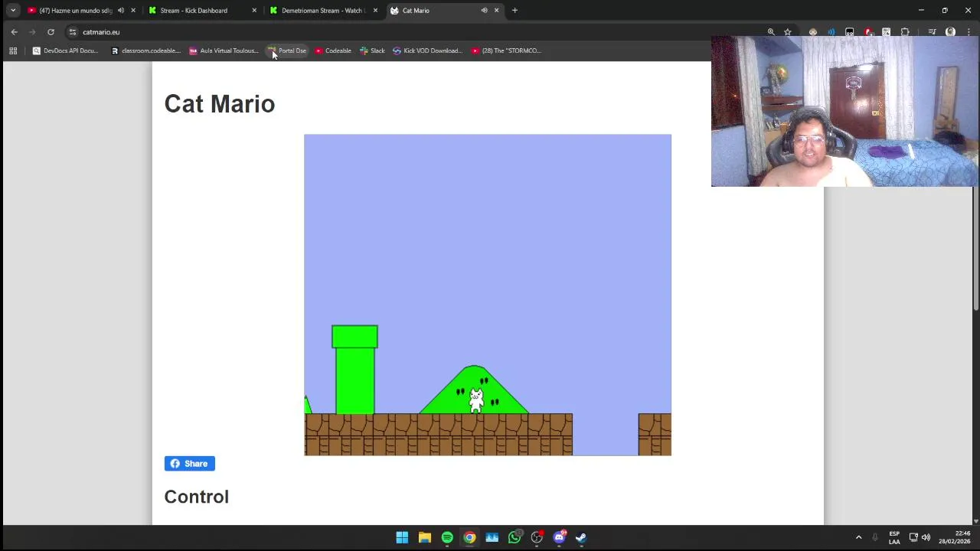Open Discord from the taskbar
The height and width of the screenshot is (551, 980).
[559, 537]
